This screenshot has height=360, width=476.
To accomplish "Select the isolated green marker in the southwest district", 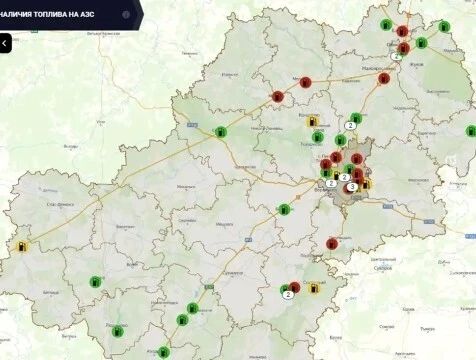I will pos(96,282).
